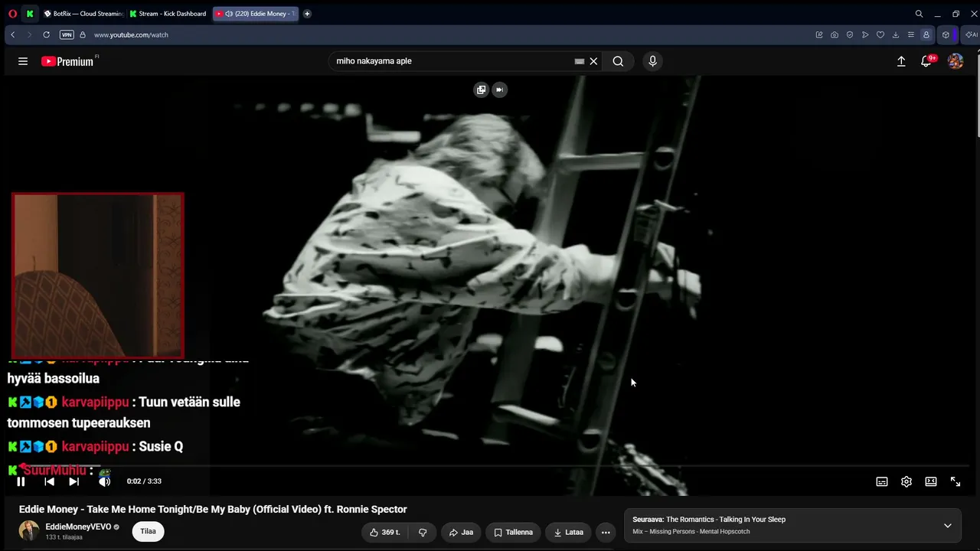Edit the 'miho nakayama aple' search field
The image size is (980, 551).
(x=453, y=61)
